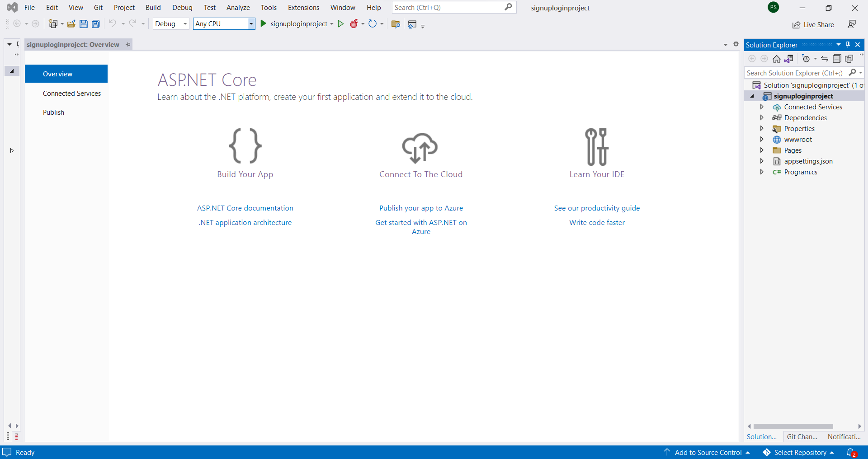Open the Analyze menu

point(238,8)
